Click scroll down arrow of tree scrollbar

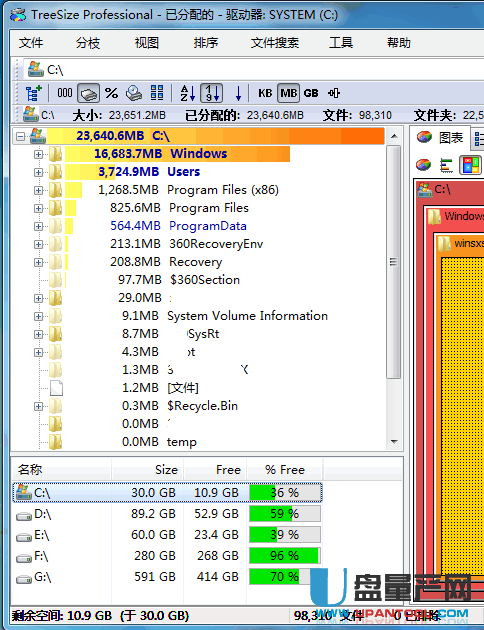394,442
